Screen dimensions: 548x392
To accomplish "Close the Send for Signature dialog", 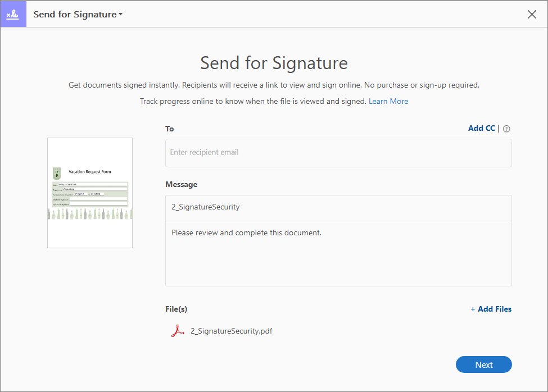I will (532, 15).
